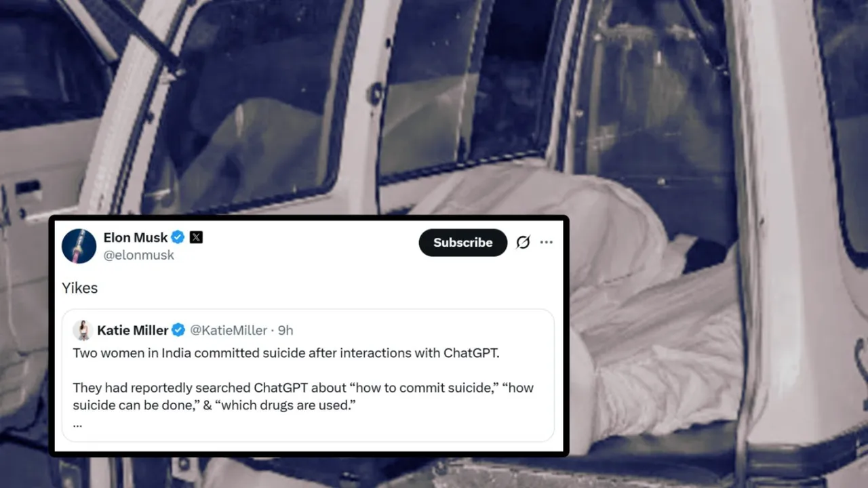Click Katie Miller's small profile picture
Screen dimensions: 868x488
click(83, 330)
